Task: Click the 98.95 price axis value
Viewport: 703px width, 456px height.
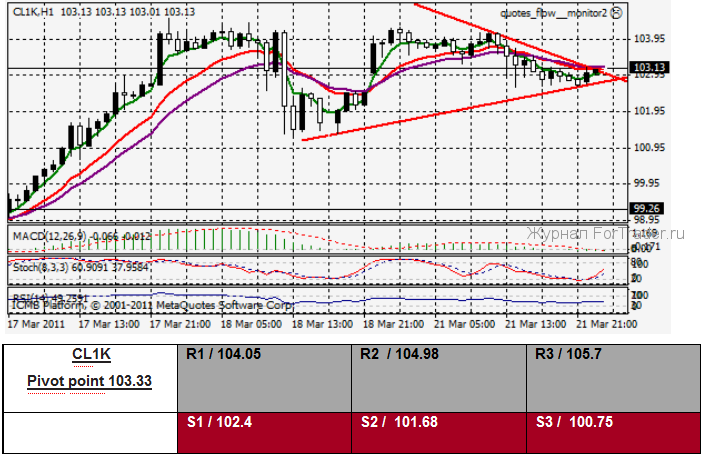Action: tap(647, 219)
